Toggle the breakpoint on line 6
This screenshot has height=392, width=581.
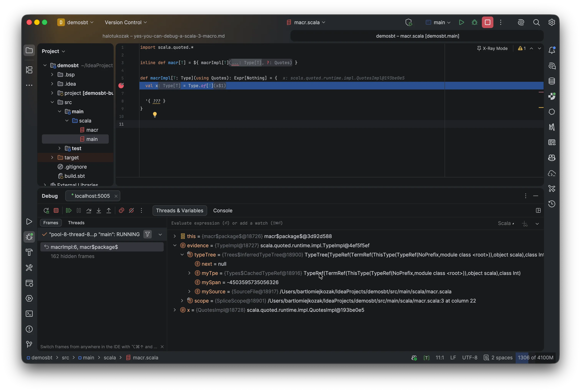(x=121, y=86)
